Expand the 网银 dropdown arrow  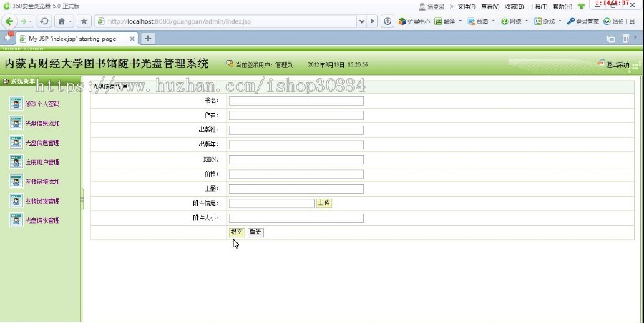(x=527, y=21)
